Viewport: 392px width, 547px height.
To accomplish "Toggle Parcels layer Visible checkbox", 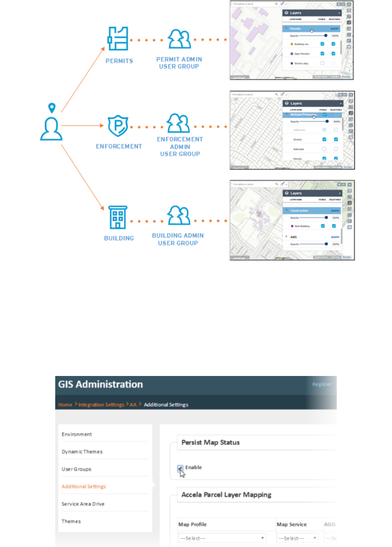I will coord(325,158).
